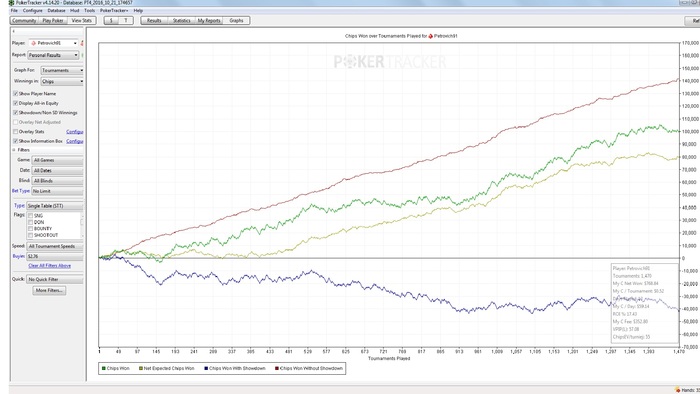Switch to the View Stats tab
The width and height of the screenshot is (700, 394).
click(x=82, y=21)
